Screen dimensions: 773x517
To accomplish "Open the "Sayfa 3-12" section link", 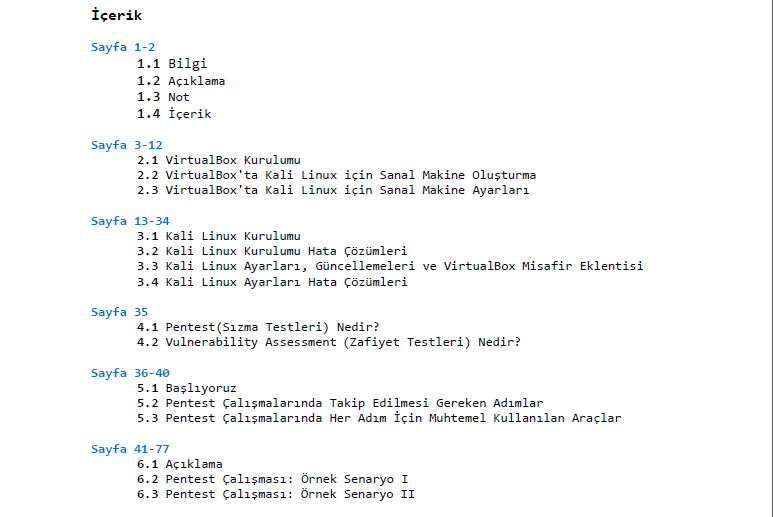I will pos(127,145).
